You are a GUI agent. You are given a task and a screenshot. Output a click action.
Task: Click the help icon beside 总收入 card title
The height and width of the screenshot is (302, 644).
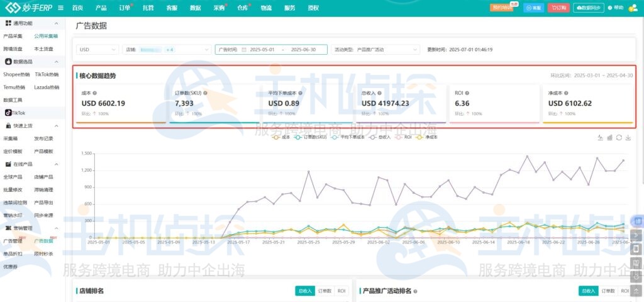point(379,93)
